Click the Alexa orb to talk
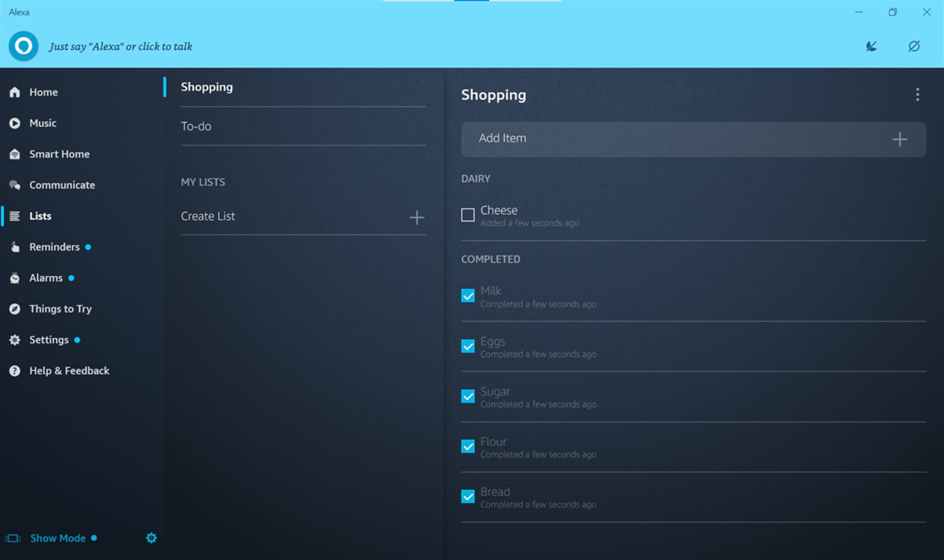The width and height of the screenshot is (944, 560). tap(23, 46)
